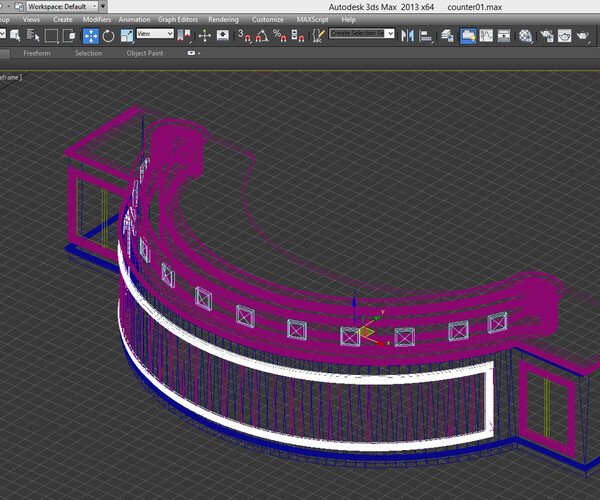
Task: Open the Workspace: Default dropdown
Action: tap(66, 6)
